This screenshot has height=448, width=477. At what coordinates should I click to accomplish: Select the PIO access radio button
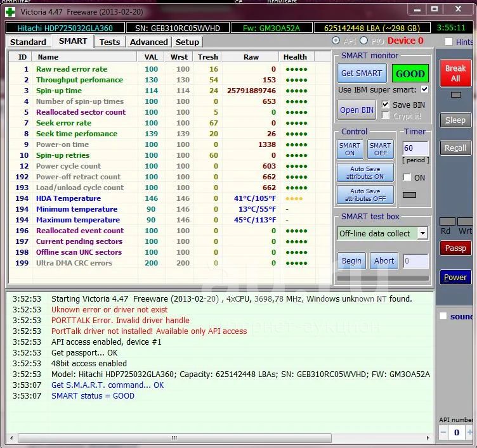(363, 41)
